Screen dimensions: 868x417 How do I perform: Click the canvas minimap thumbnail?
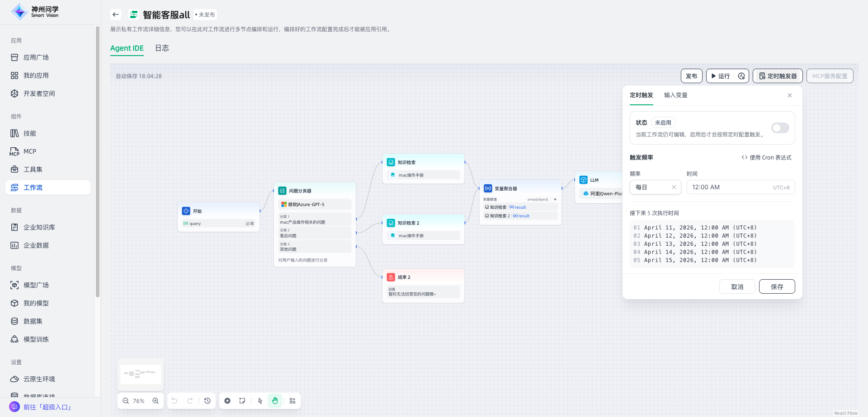[x=141, y=374]
